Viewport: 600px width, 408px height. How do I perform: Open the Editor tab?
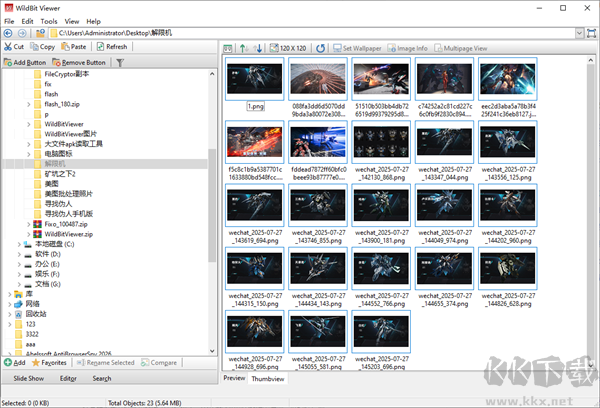tap(68, 379)
